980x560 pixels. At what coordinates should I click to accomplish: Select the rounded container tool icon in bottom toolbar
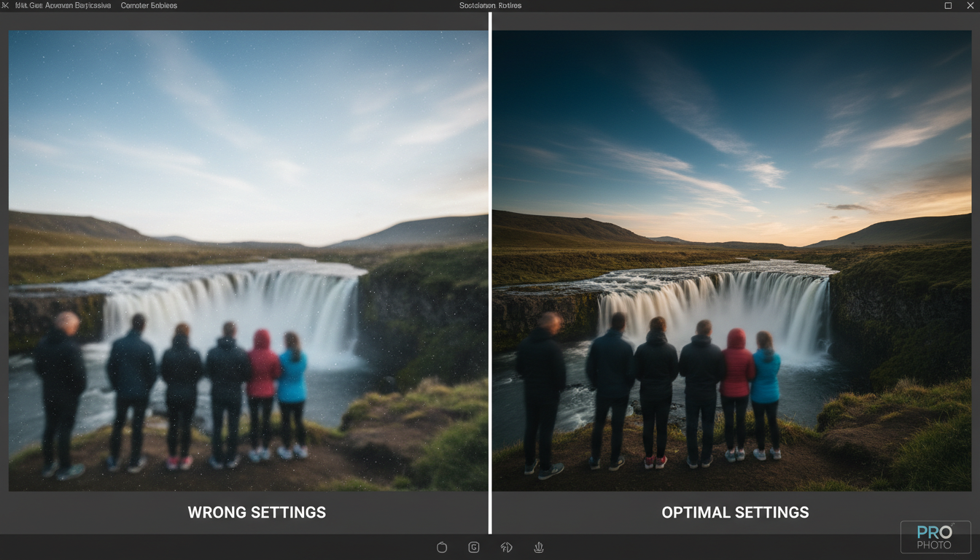pos(442,547)
